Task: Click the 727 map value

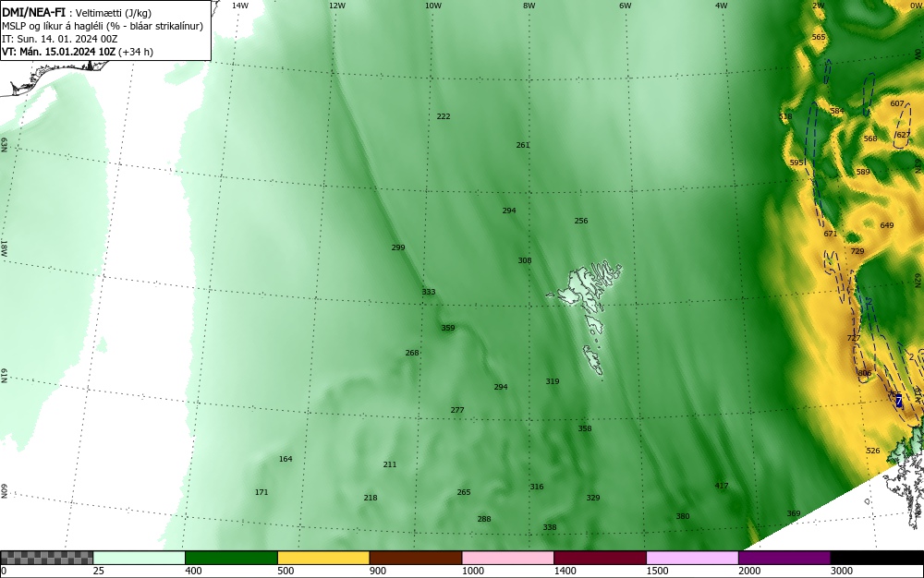Action: point(853,338)
